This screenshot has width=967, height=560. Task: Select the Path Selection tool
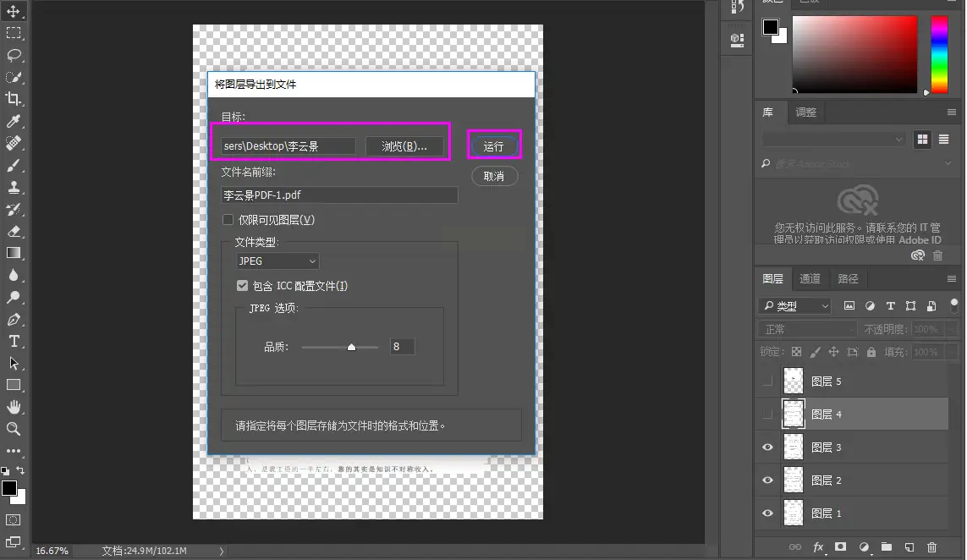13,363
